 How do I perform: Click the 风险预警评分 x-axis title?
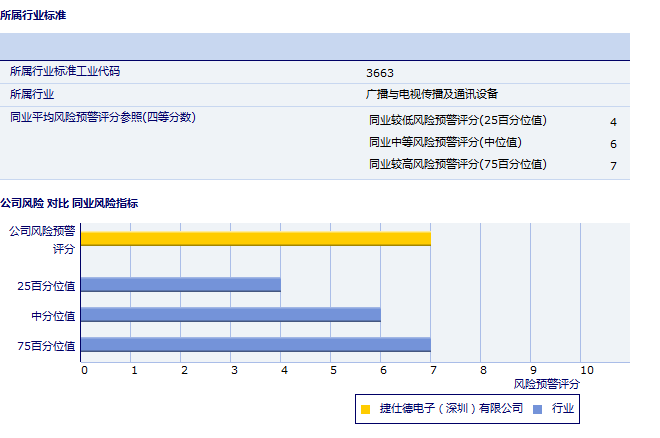[x=546, y=384]
